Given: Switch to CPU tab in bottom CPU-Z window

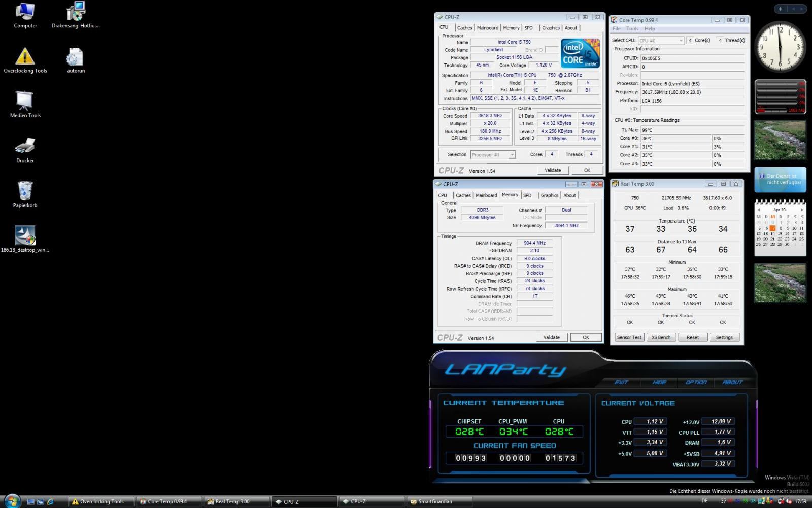Looking at the screenshot, I should tap(443, 195).
